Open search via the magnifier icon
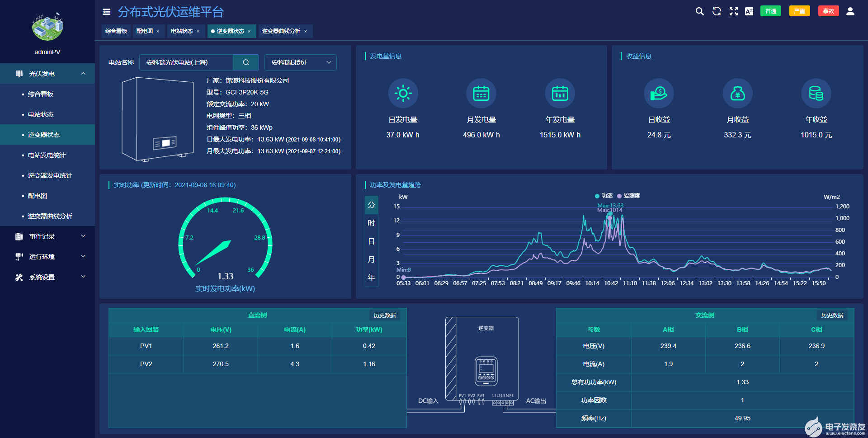The width and height of the screenshot is (868, 438). pos(699,11)
